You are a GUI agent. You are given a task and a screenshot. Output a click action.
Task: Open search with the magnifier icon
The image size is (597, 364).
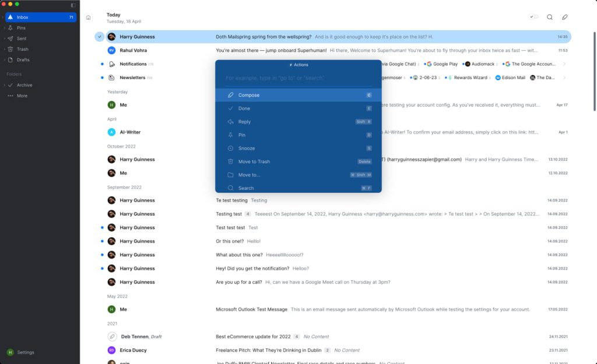[549, 17]
